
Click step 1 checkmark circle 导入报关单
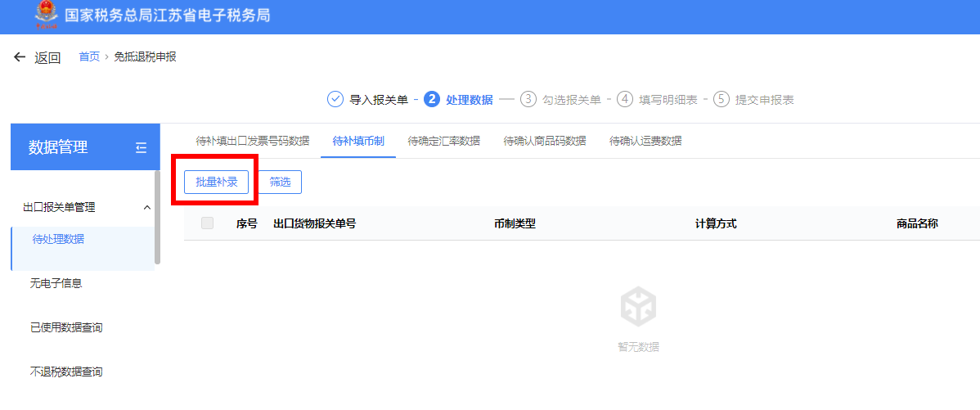coord(335,99)
